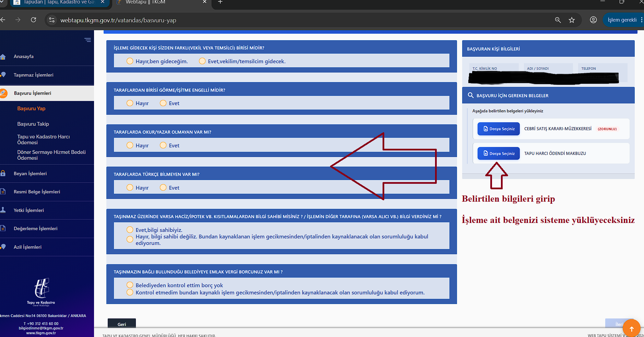The height and width of the screenshot is (337, 644).
Task: Open Tapu ve Kadastro Harcı Ödemesi
Action: tap(44, 139)
